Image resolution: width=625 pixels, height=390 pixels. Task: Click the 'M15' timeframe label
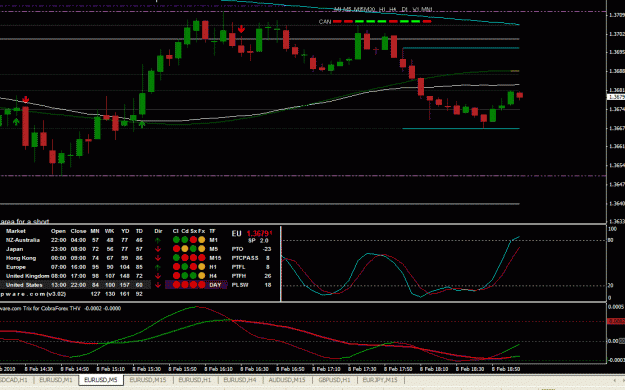(x=215, y=258)
